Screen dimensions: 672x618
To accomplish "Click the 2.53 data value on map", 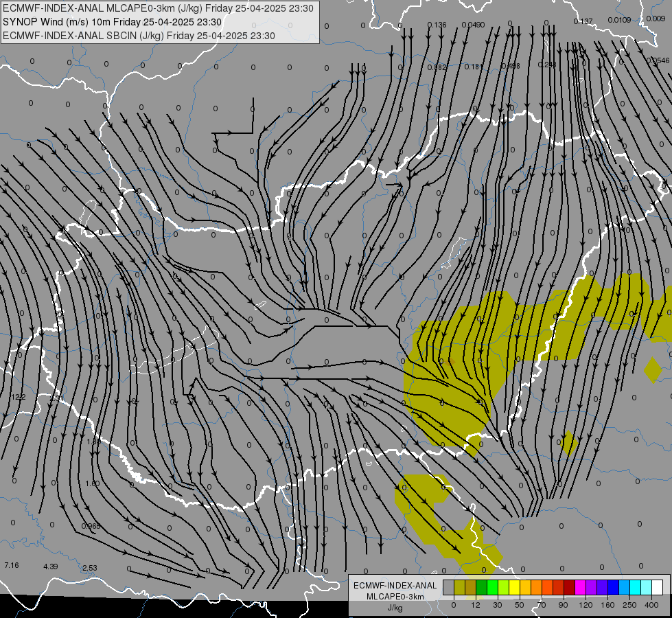I will [x=89, y=568].
